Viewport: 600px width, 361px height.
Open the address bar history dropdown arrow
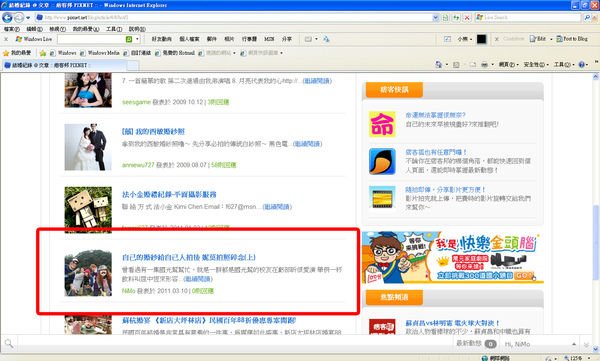(435, 18)
